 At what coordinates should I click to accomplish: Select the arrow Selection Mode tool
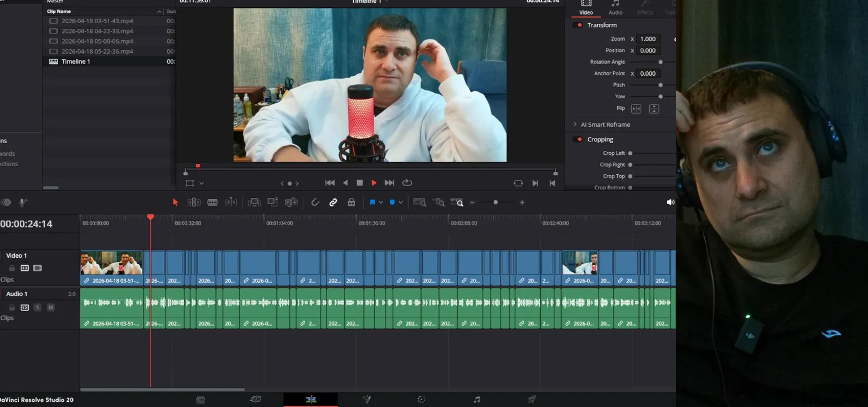click(175, 202)
